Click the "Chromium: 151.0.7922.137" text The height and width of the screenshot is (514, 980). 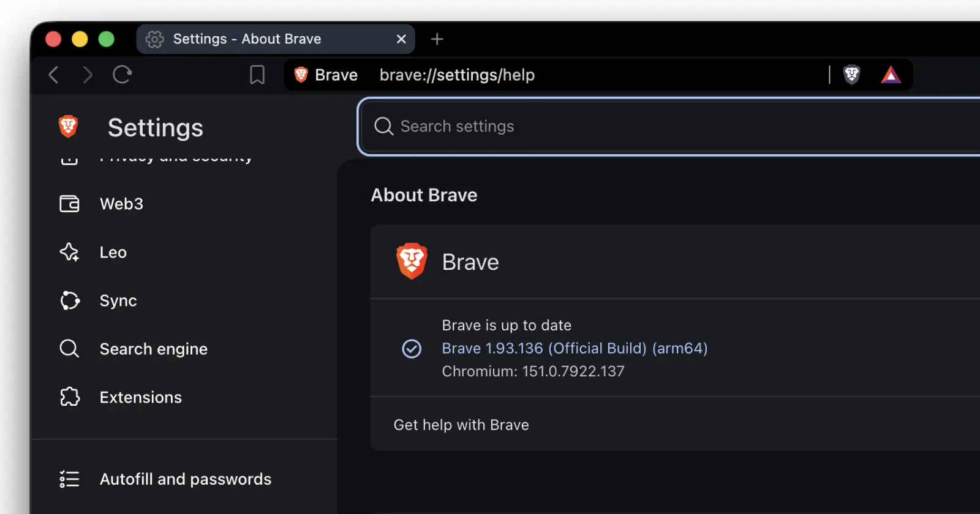coord(533,371)
